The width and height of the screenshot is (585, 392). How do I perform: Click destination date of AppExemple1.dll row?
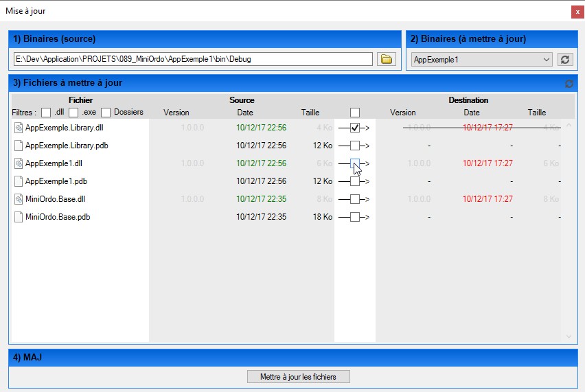[x=487, y=163]
